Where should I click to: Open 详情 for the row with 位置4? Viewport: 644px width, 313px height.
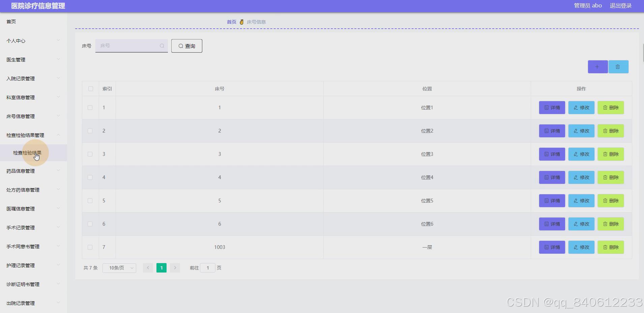[x=552, y=177]
